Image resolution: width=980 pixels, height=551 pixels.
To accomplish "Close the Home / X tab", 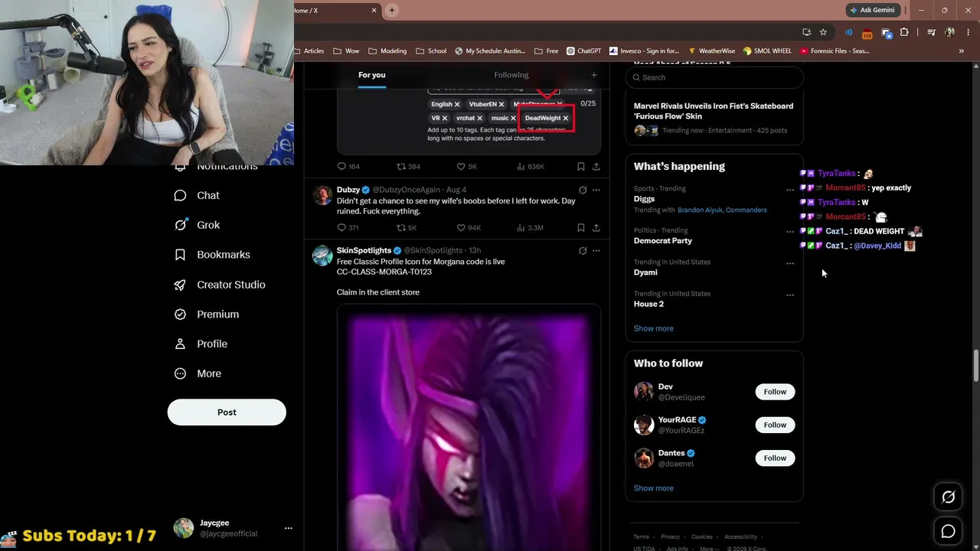I will (x=374, y=10).
